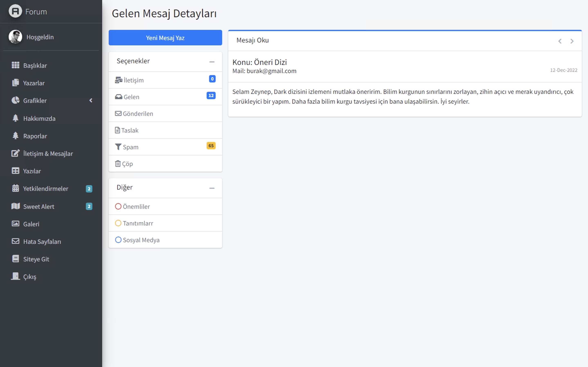Expand the Grafikler submenu
The width and height of the screenshot is (588, 367).
tap(91, 101)
